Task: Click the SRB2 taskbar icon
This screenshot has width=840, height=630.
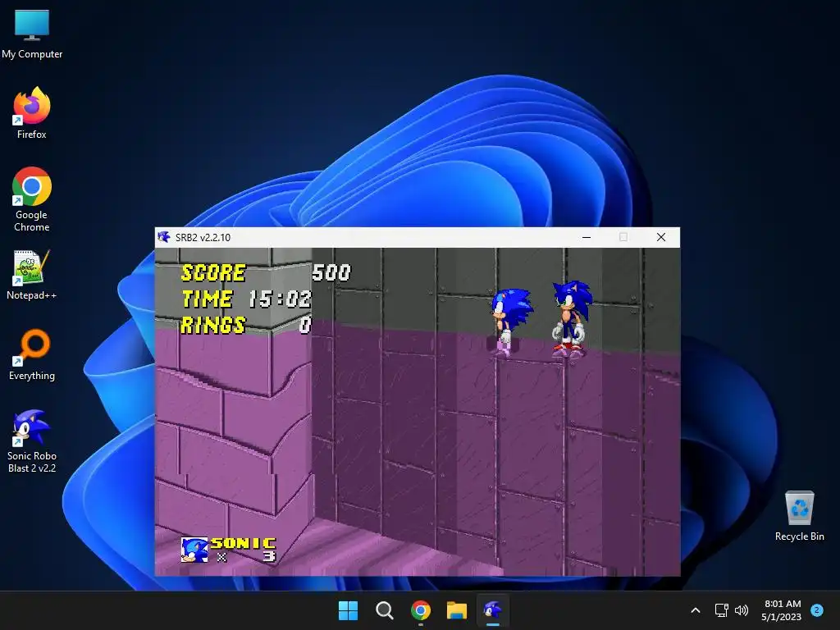Action: coord(493,610)
